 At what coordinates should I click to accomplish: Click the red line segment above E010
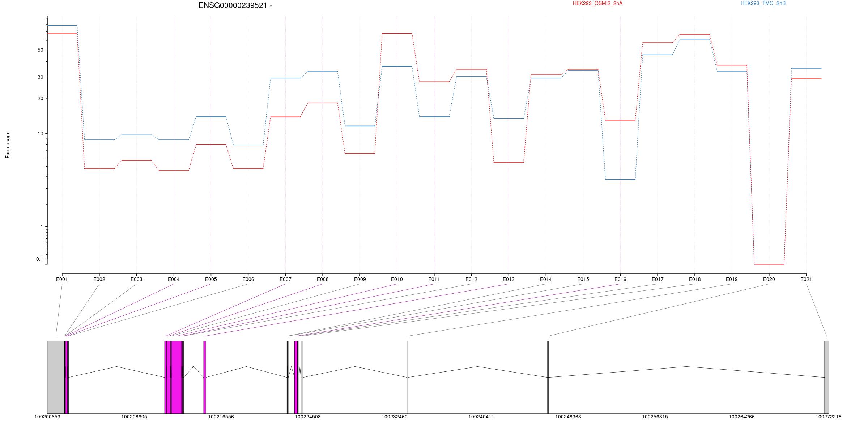click(x=397, y=33)
